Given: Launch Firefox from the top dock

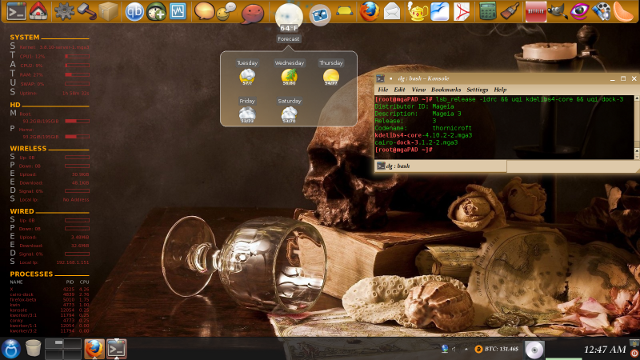Looking at the screenshot, I should click(x=369, y=11).
